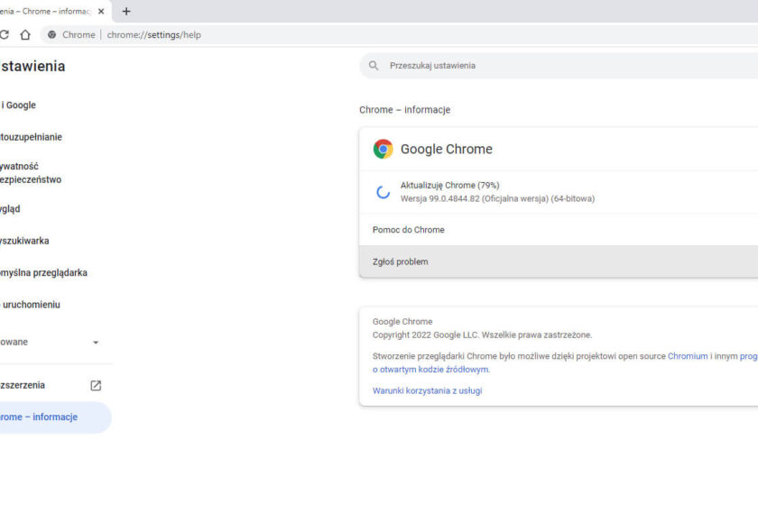Open the Po uruchomieniu settings section
The height and width of the screenshot is (532, 758).
30,305
